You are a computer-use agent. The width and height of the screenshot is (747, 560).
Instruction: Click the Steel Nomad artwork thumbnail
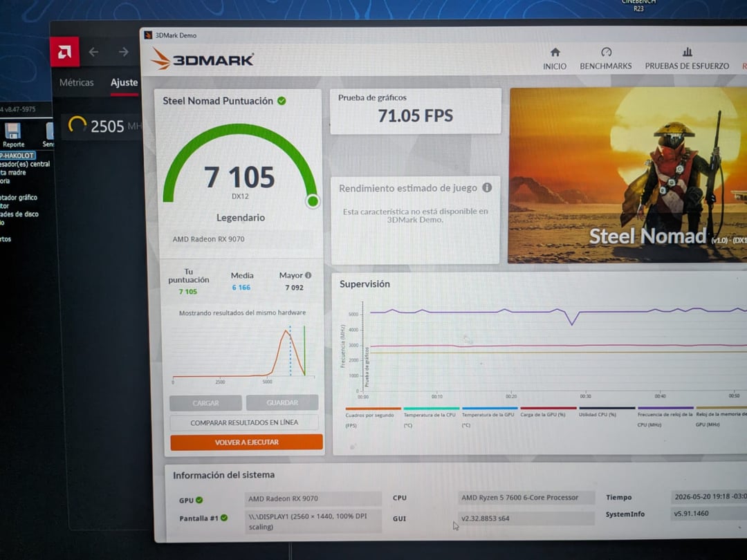tap(628, 175)
